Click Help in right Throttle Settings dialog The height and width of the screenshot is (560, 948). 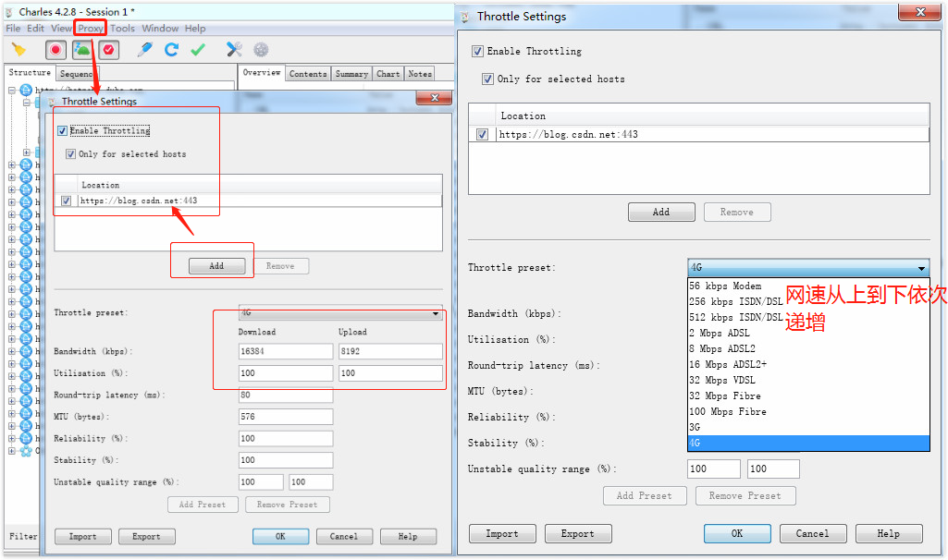tap(889, 533)
